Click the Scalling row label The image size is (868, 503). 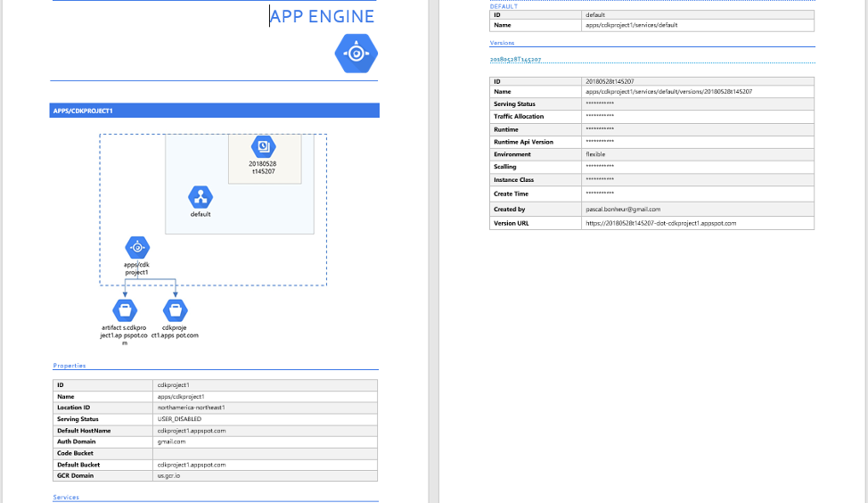click(505, 167)
